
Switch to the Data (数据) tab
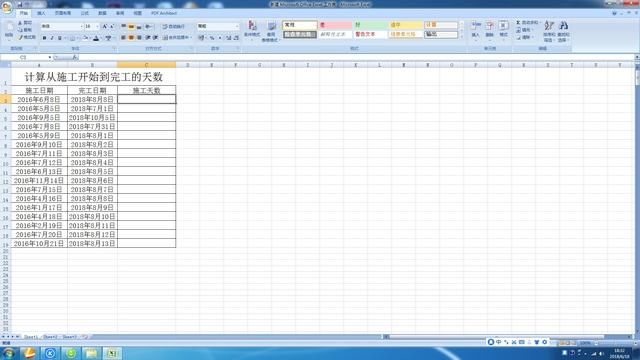[102, 13]
